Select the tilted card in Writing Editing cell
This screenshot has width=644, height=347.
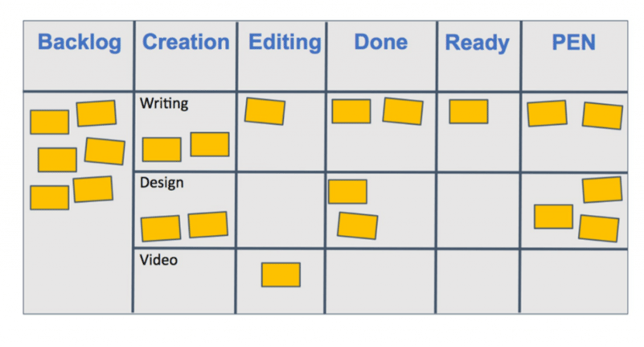tap(265, 111)
